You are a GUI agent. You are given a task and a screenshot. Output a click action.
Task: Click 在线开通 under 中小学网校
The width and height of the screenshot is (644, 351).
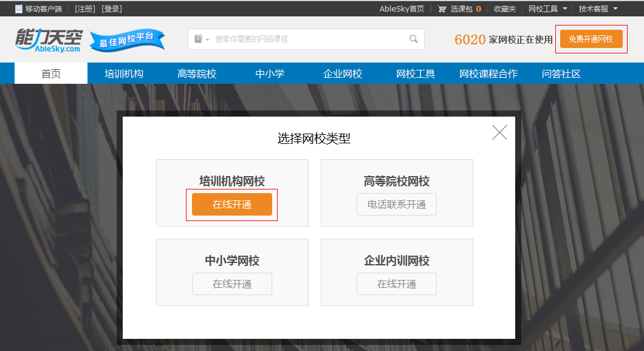(232, 284)
